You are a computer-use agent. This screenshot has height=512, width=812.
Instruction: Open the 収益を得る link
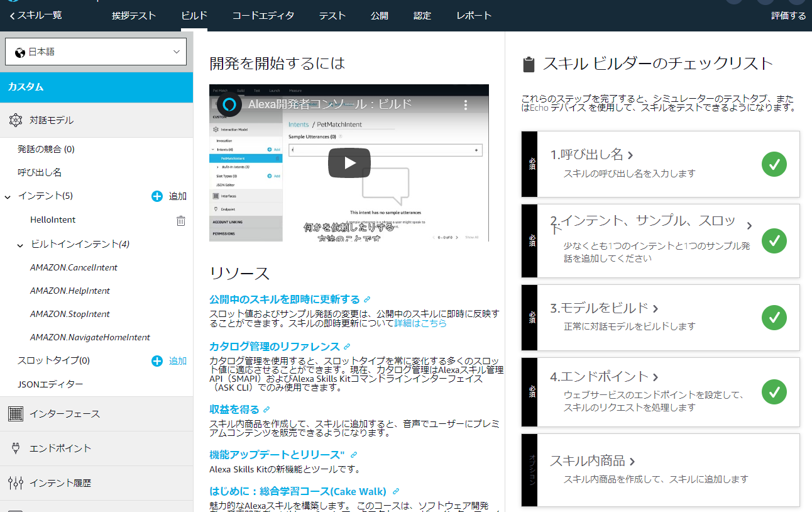[234, 409]
